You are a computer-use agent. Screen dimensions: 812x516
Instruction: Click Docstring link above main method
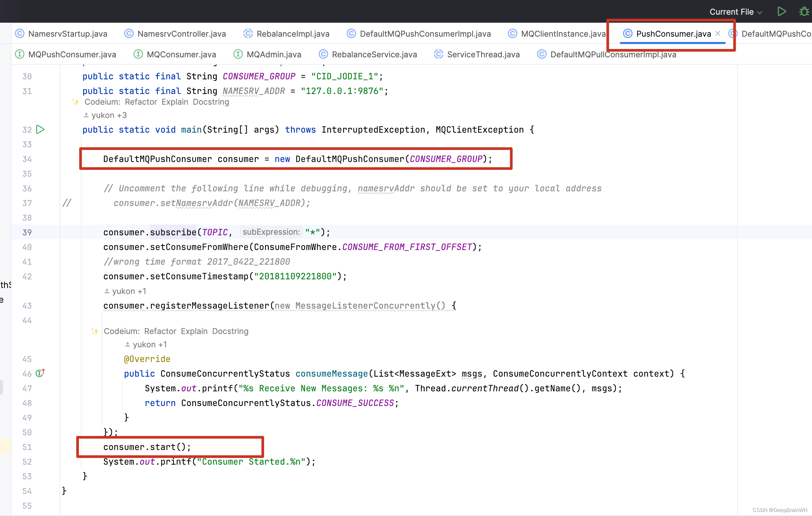click(x=211, y=102)
